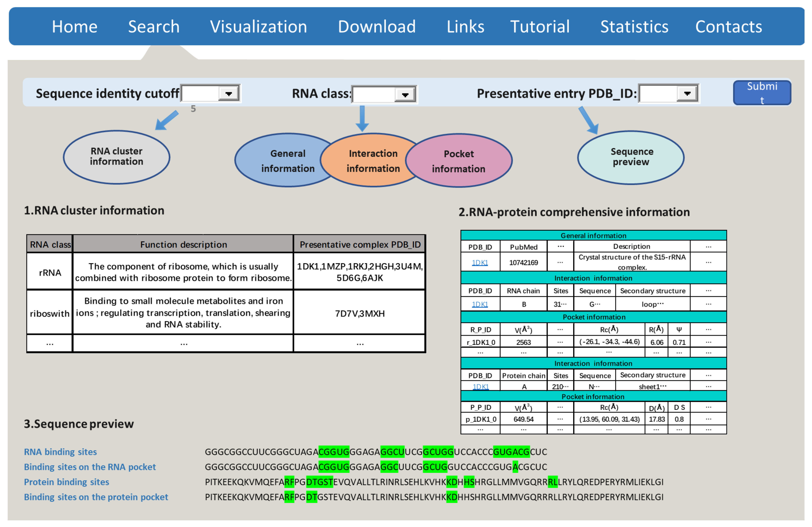The height and width of the screenshot is (527, 812).
Task: Go to the Search page
Action: (153, 27)
